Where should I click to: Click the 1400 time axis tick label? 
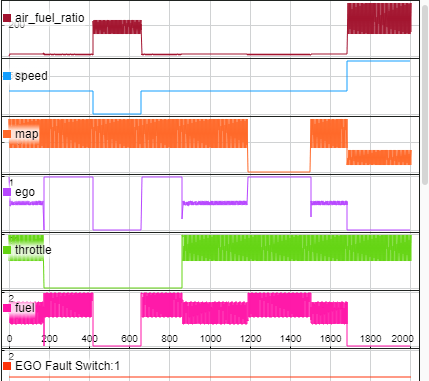coord(291,339)
